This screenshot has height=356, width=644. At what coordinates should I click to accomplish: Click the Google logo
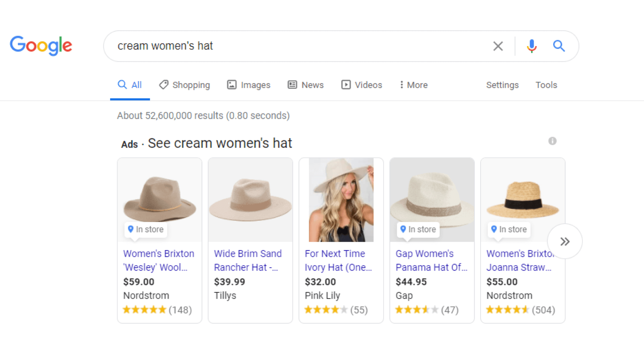coord(41,46)
